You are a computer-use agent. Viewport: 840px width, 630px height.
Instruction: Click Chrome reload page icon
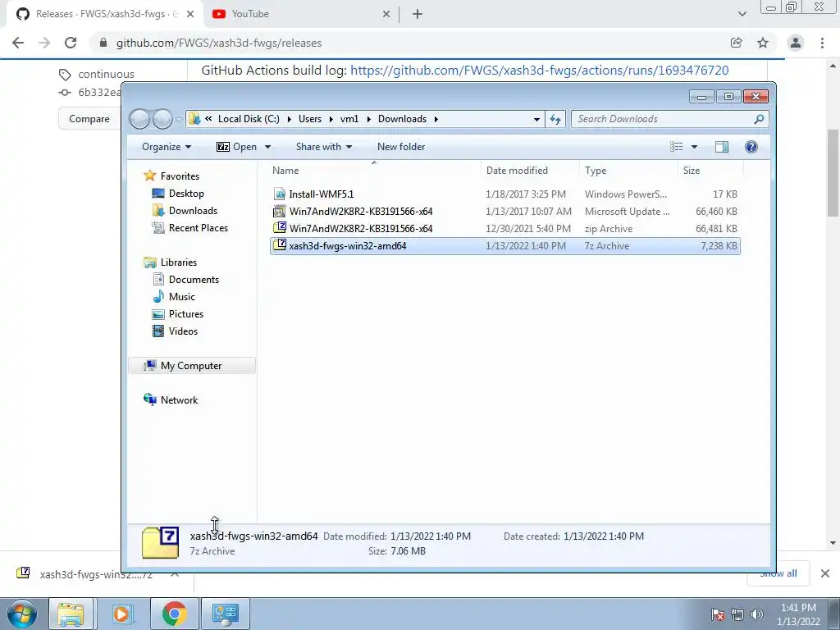(x=71, y=43)
